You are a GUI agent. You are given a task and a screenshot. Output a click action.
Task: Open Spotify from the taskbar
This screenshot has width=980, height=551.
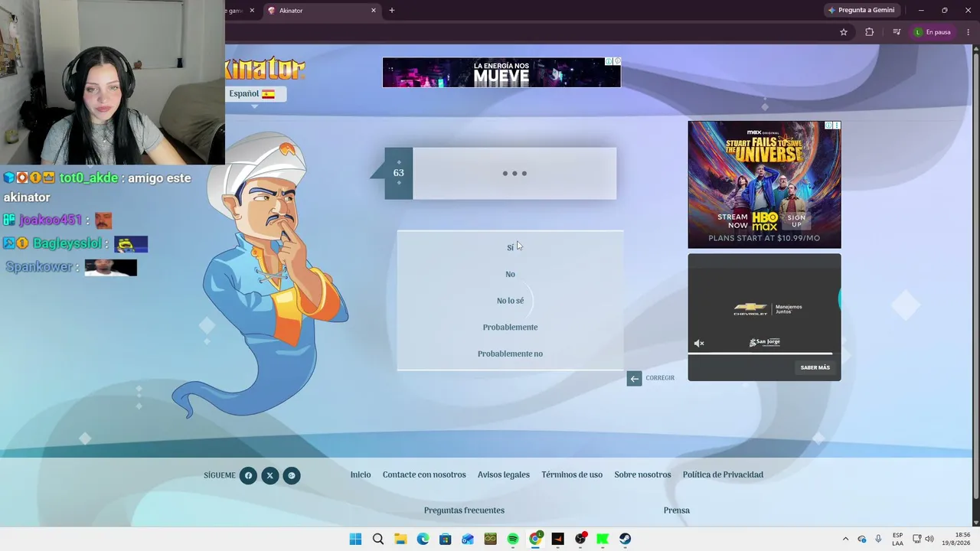[513, 539]
